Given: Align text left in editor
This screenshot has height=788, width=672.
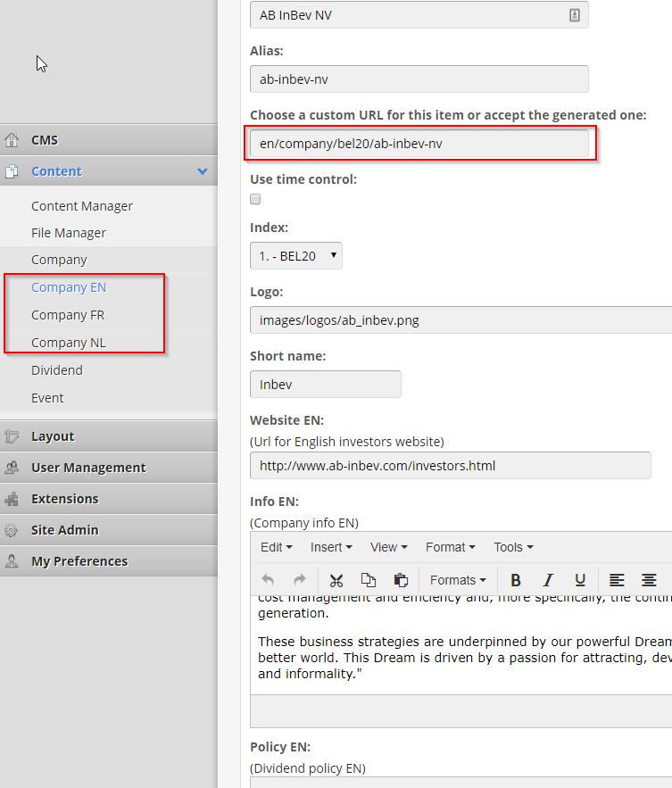Looking at the screenshot, I should (617, 580).
